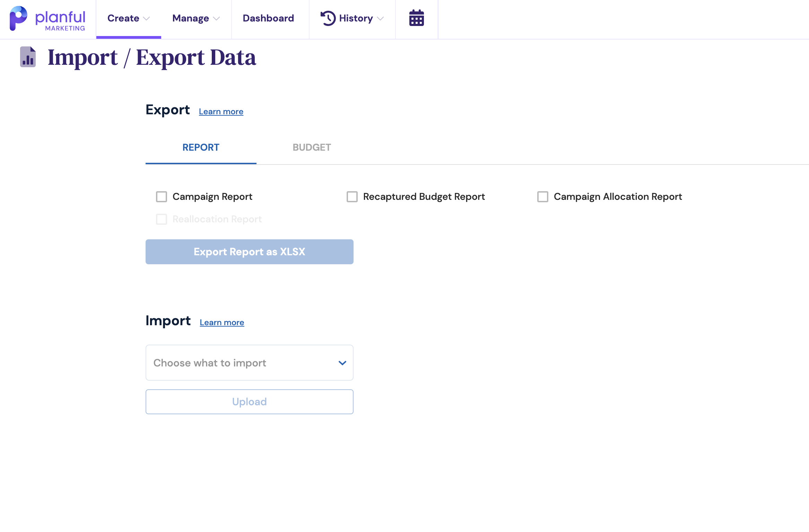Check the Reallocation Report checkbox
Image resolution: width=809 pixels, height=532 pixels.
[x=162, y=219]
